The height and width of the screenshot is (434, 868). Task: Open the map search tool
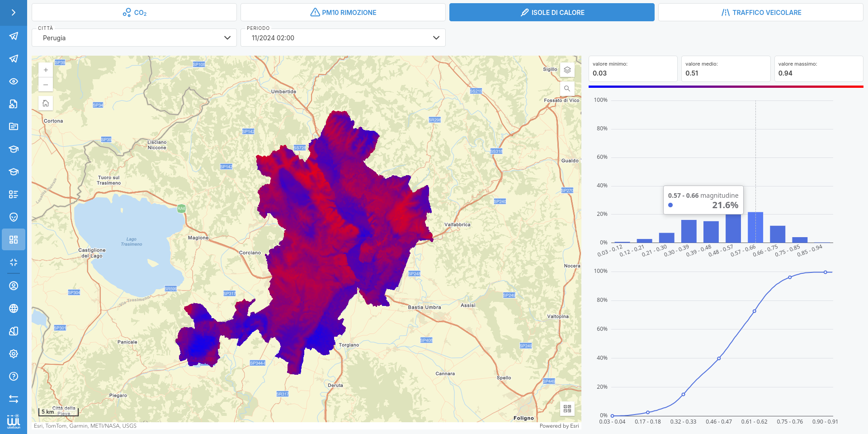tap(567, 89)
